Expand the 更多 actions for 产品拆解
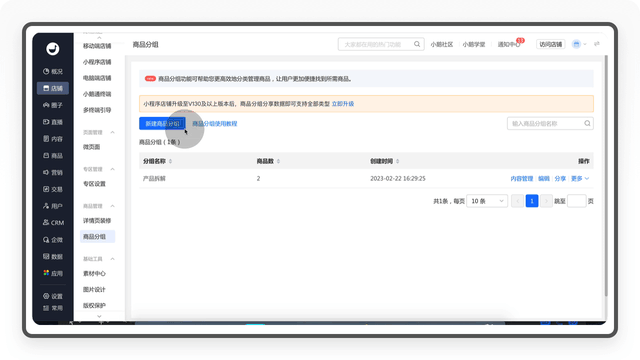This screenshot has width=640, height=360. pos(580,178)
